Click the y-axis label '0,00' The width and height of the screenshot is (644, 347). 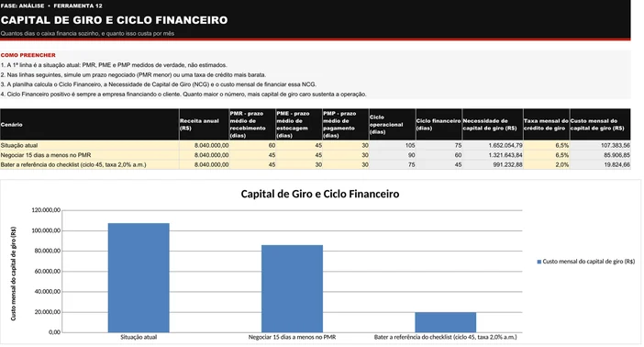pos(55,332)
